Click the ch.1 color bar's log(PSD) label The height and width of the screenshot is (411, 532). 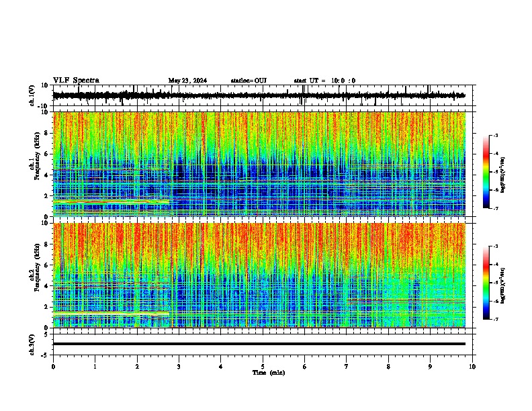503,175
